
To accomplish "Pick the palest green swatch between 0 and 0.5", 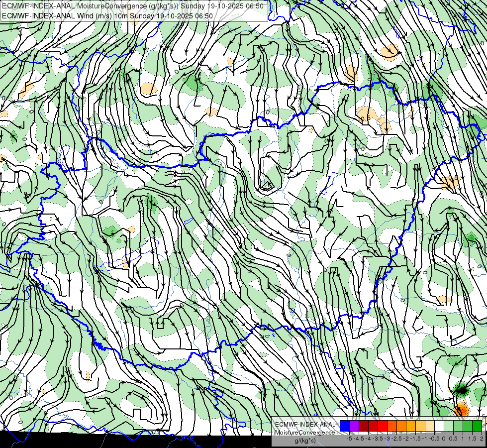I will point(449,426).
